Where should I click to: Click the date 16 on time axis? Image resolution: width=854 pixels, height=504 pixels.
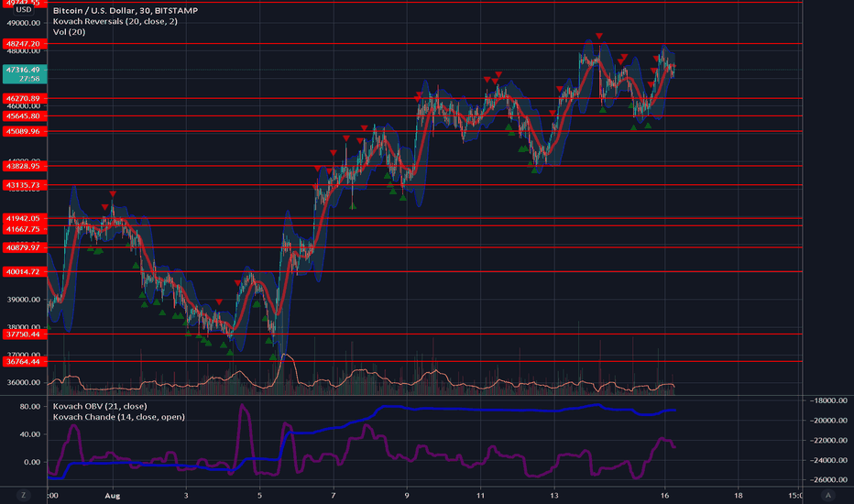point(664,496)
